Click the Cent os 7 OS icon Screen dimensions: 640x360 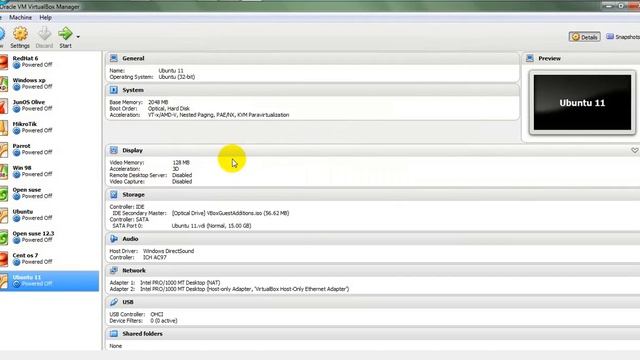[4, 259]
